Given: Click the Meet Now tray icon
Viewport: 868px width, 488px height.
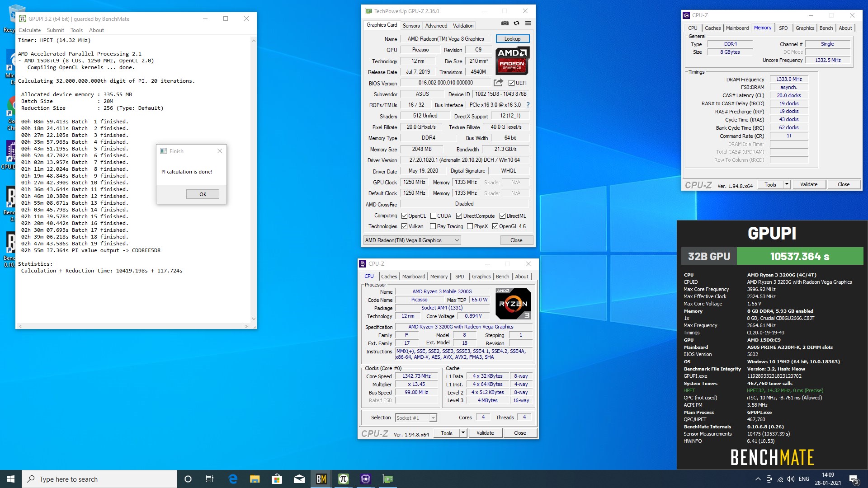Looking at the screenshot, I should click(x=769, y=479).
